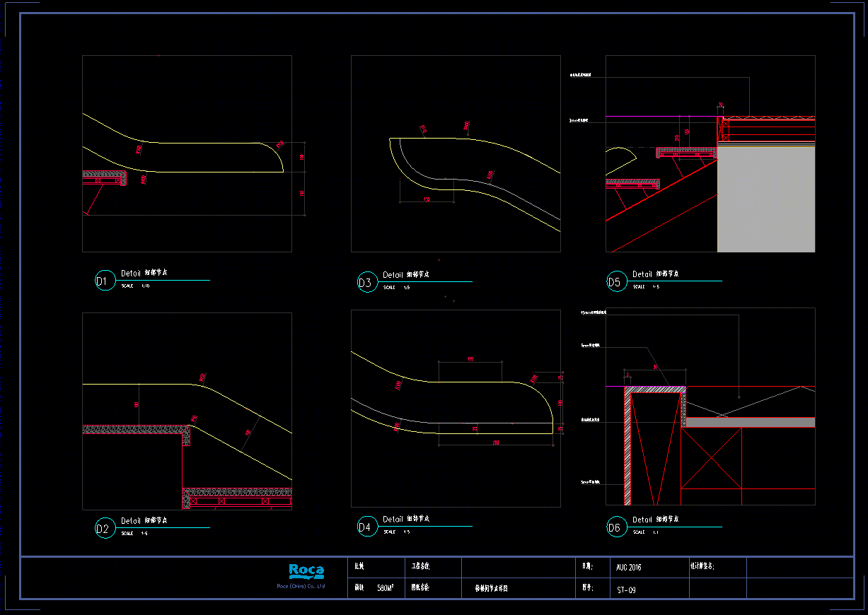Select the X-braced red square in D6
This screenshot has height=615, width=868.
[x=711, y=457]
